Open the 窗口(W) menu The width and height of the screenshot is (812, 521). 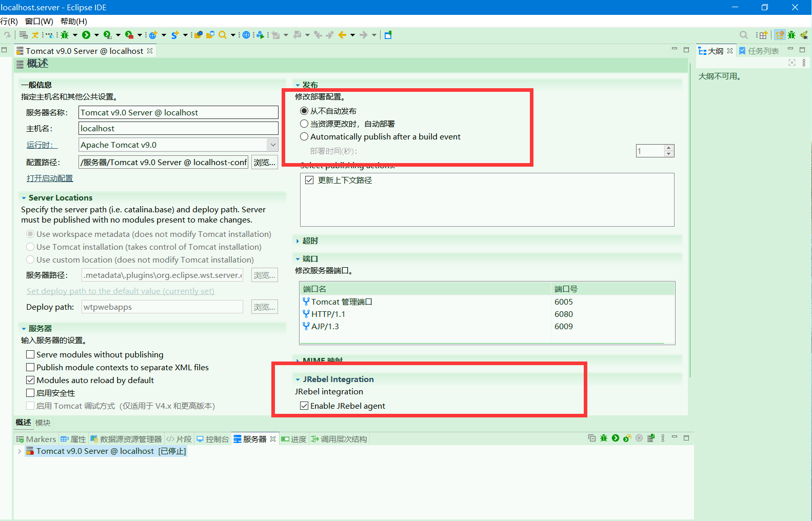pyautogui.click(x=39, y=21)
